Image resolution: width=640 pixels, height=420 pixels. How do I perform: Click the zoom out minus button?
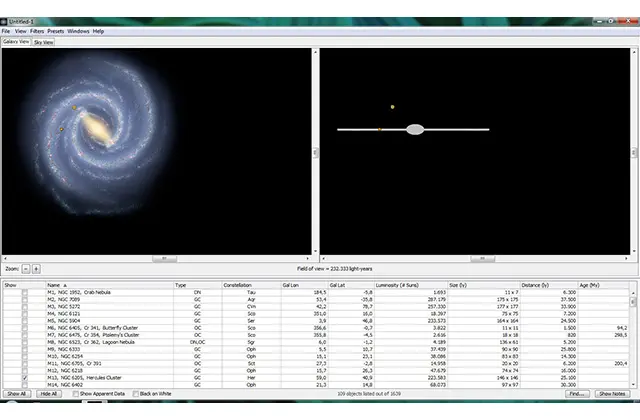(x=26, y=269)
